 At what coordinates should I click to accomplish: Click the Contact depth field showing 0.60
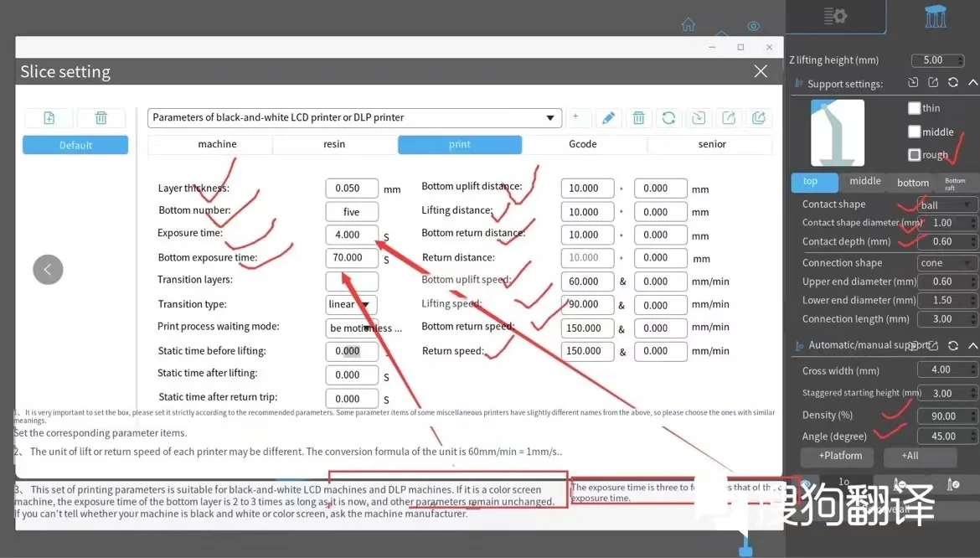946,242
